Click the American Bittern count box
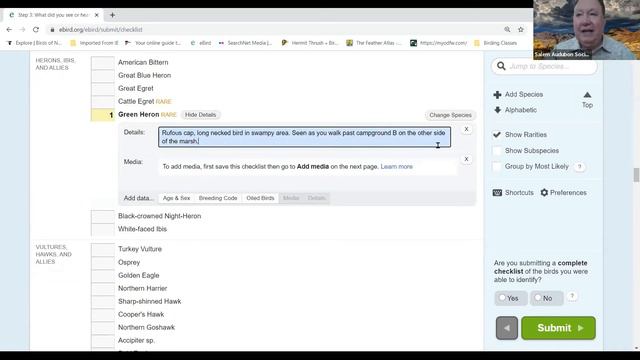The height and width of the screenshot is (360, 640). pyautogui.click(x=102, y=62)
